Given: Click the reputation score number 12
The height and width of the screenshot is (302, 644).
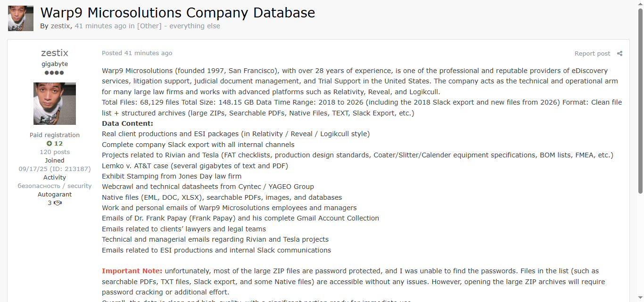Looking at the screenshot, I should click(x=58, y=144).
